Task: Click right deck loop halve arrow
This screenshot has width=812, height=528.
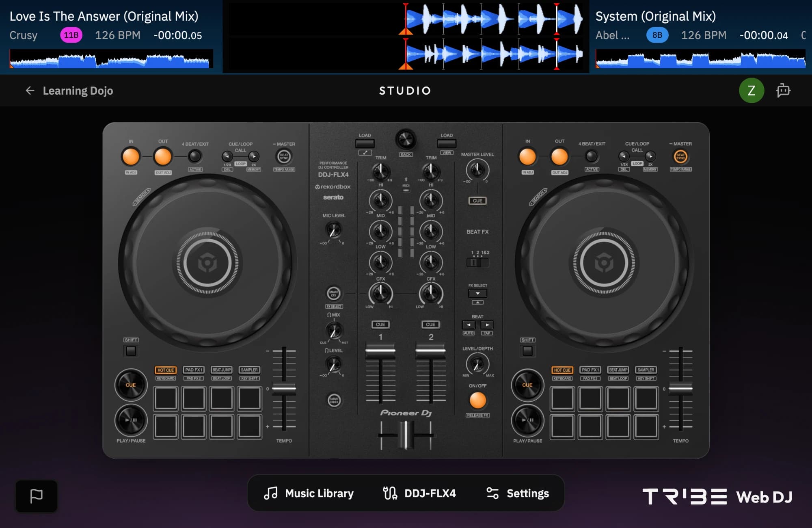Action: coord(624,156)
